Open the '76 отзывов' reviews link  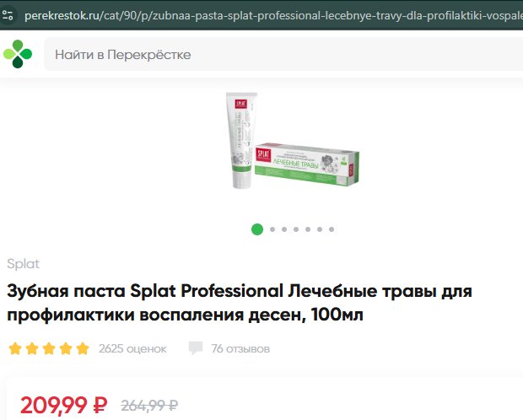click(240, 348)
